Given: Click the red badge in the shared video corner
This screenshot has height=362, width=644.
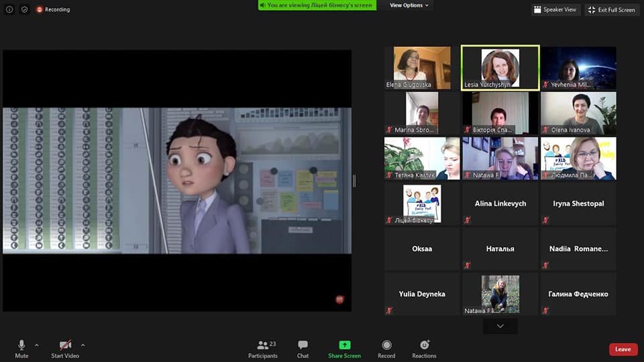Looking at the screenshot, I should coord(339,300).
